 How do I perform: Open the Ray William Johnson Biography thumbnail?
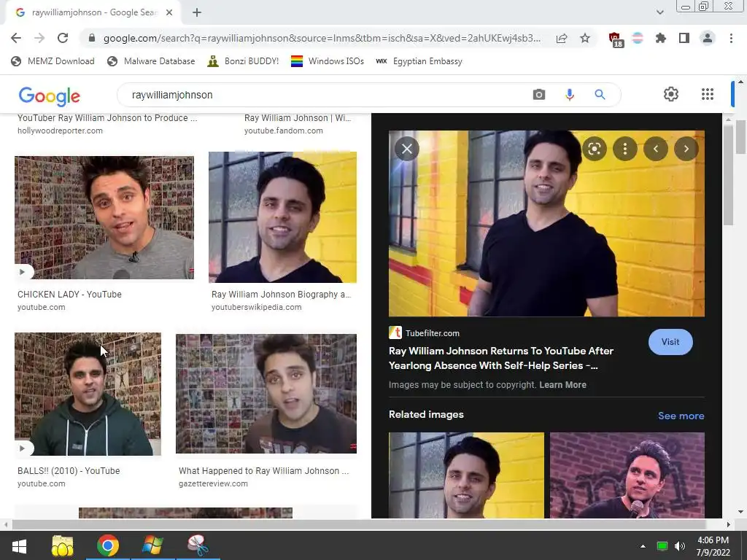pos(282,217)
